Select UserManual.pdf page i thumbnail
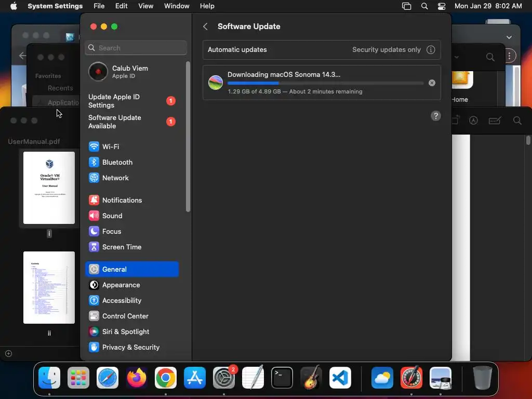 [x=49, y=188]
